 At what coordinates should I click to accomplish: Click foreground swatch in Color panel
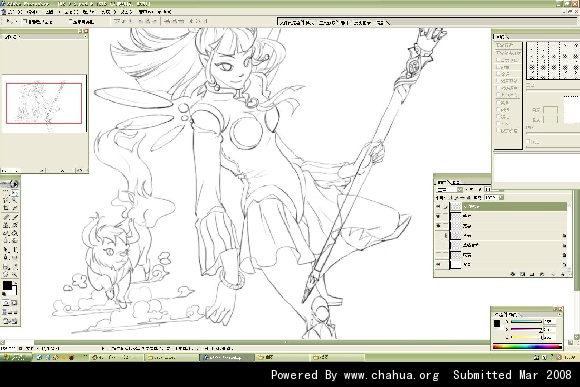[x=497, y=324]
